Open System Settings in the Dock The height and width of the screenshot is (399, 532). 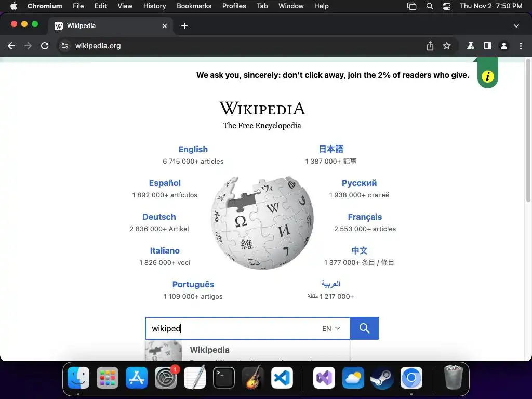click(x=166, y=378)
